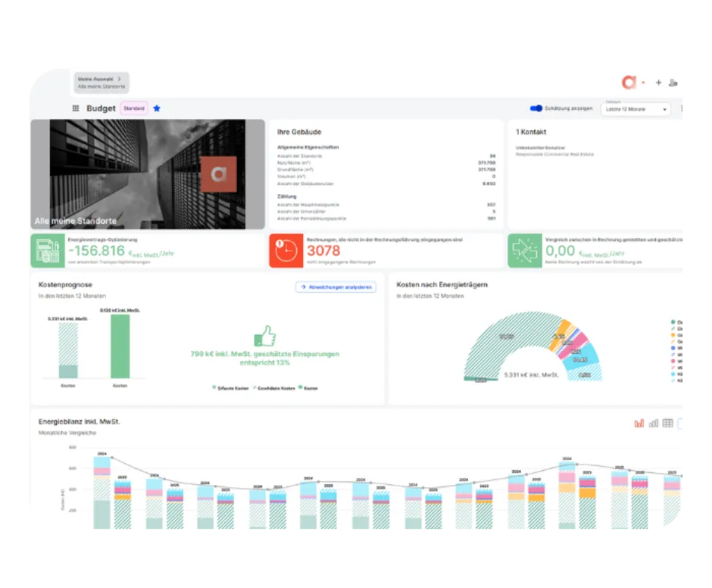The width and height of the screenshot is (712, 588).
Task: Click the 'Standard' tag next to Budget
Action: (134, 108)
